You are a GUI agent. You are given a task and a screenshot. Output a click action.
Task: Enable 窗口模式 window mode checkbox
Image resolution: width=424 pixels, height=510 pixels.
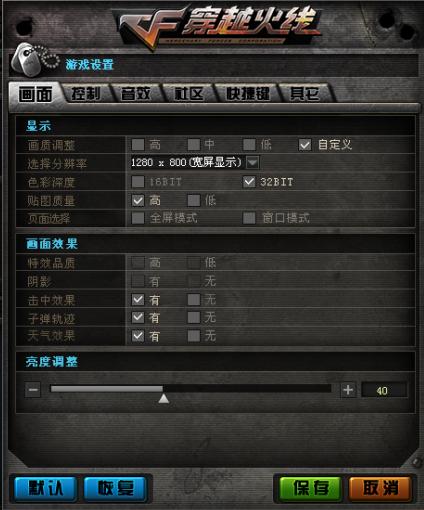click(249, 218)
